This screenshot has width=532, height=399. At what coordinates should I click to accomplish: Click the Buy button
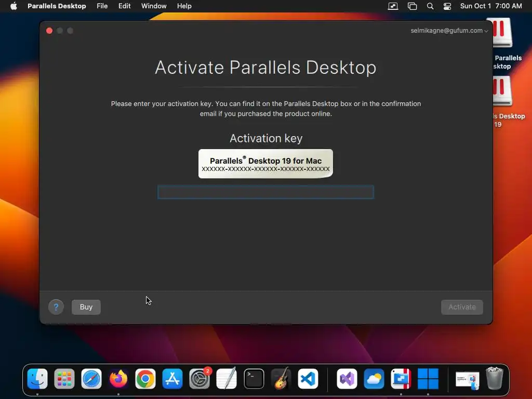tap(86, 307)
